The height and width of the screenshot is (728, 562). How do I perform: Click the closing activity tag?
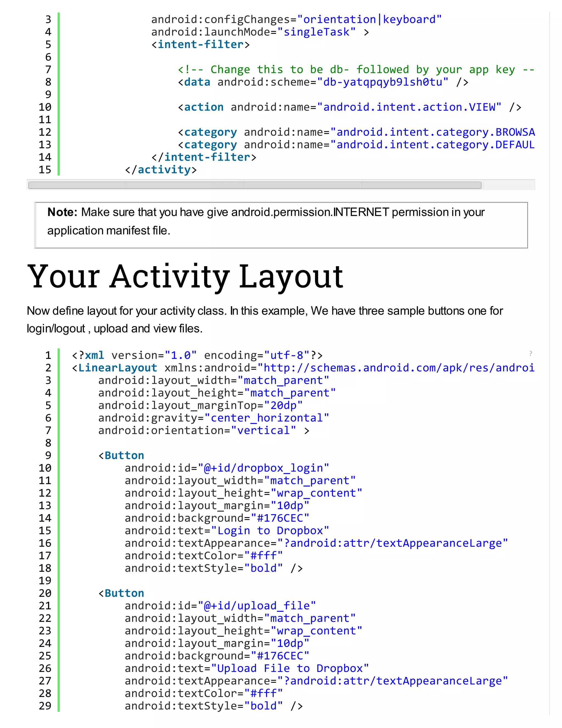pos(161,170)
